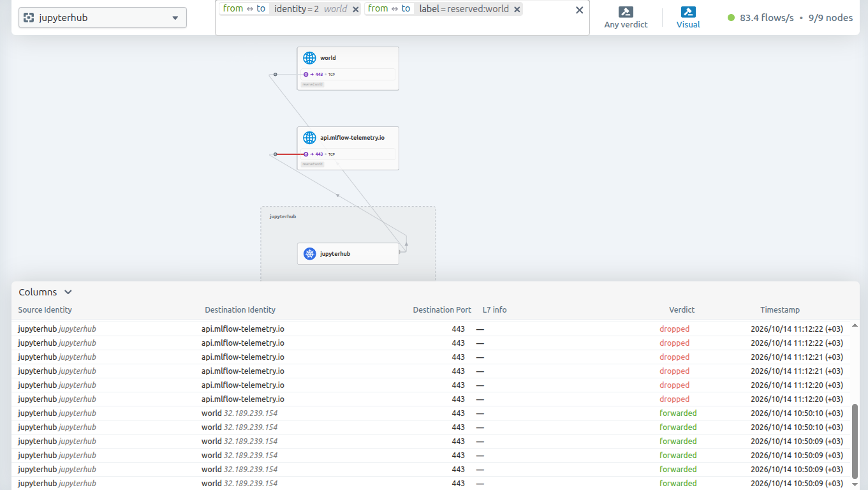Click the Kubernetes icon on jupyterhub card

[309, 254]
